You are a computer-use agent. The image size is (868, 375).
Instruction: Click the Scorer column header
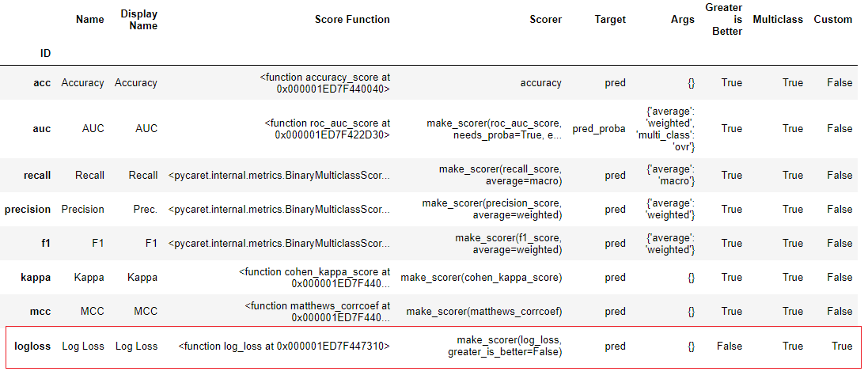pyautogui.click(x=545, y=19)
